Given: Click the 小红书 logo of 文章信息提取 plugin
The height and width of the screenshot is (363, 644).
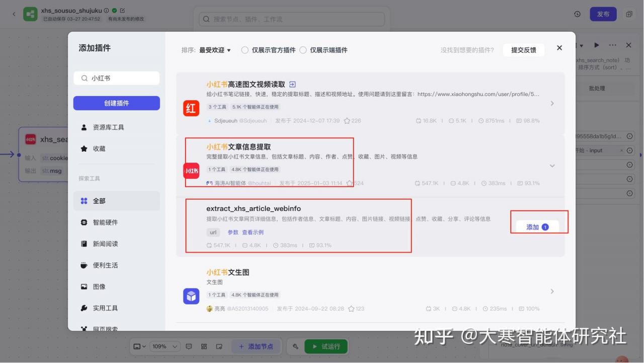Looking at the screenshot, I should [x=191, y=171].
